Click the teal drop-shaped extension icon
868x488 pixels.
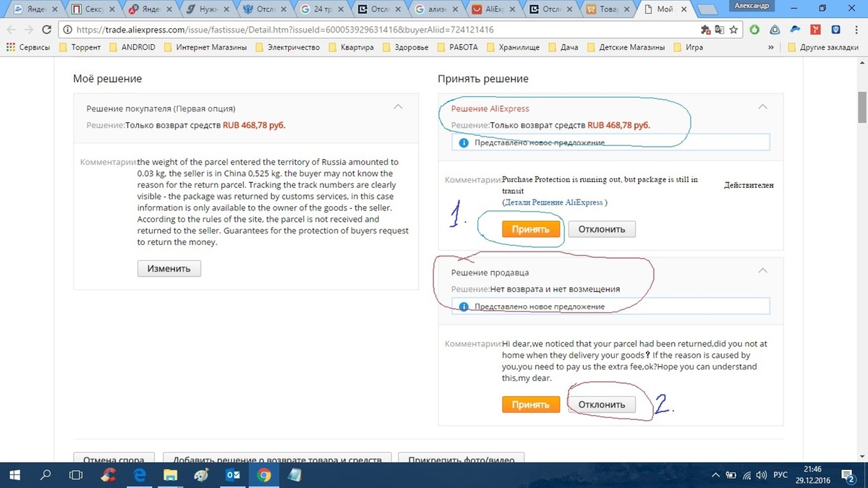coord(775,30)
